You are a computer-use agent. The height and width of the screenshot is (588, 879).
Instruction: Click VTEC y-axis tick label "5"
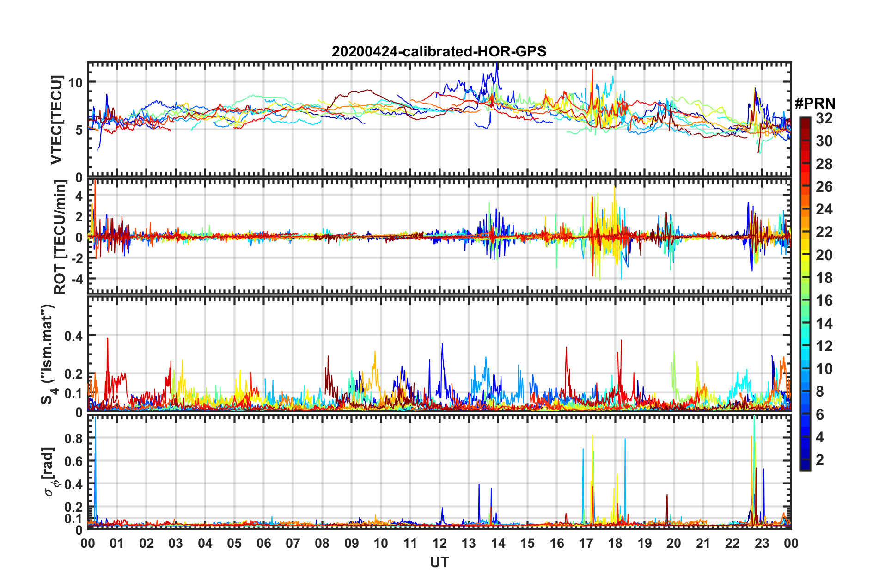79,130
